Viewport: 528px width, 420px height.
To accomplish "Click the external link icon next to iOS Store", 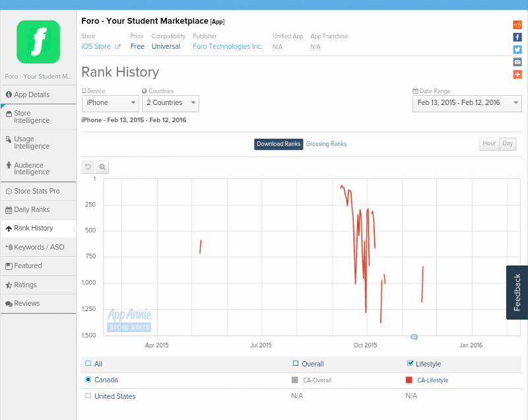I will pyautogui.click(x=117, y=47).
